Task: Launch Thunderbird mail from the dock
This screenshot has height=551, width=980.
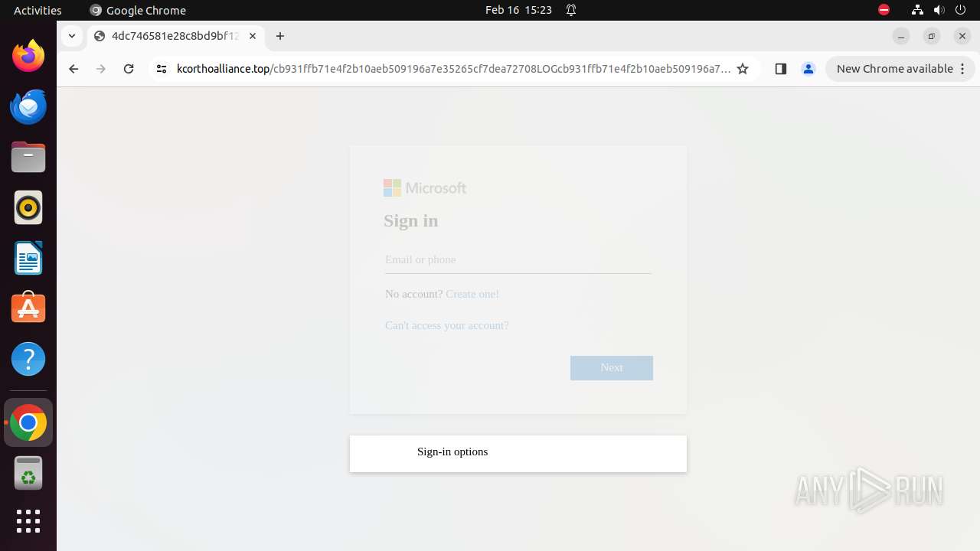Action: (x=28, y=106)
